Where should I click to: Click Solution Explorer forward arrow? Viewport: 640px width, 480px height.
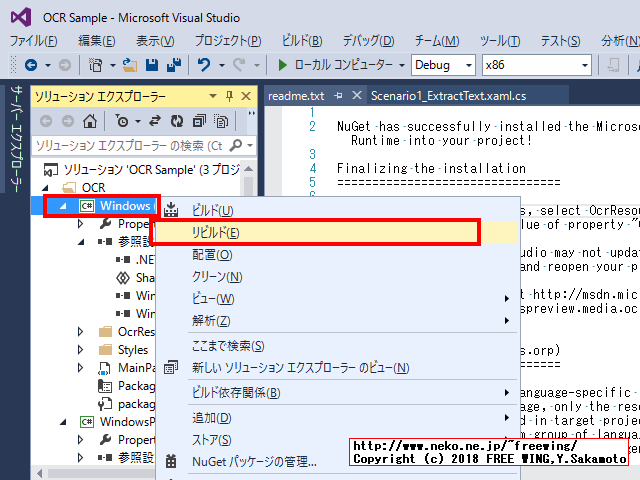pos(68,121)
